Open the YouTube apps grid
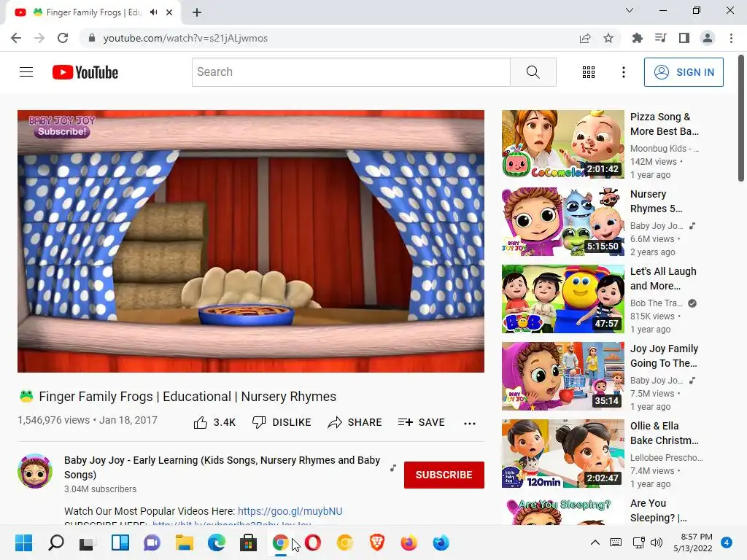 click(x=589, y=72)
